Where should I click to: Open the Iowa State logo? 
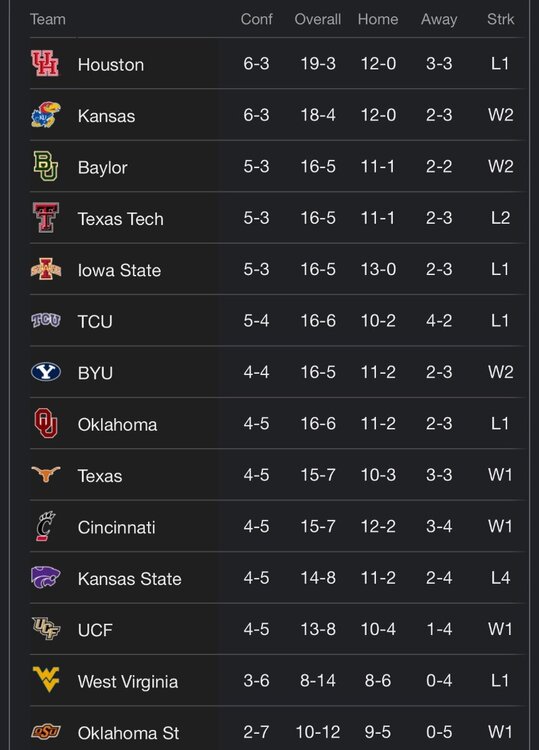46,269
